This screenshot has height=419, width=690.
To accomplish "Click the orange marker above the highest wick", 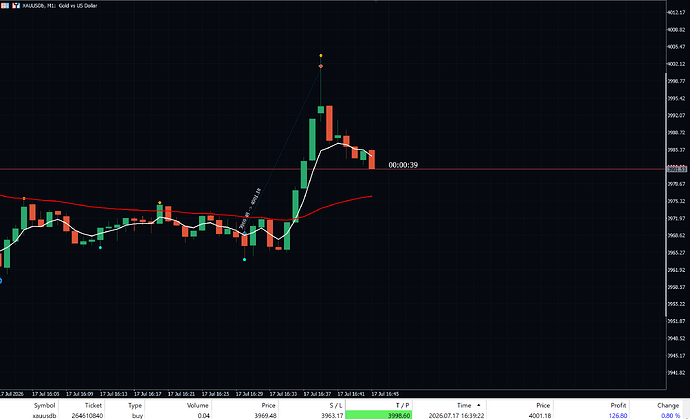I will click(321, 56).
